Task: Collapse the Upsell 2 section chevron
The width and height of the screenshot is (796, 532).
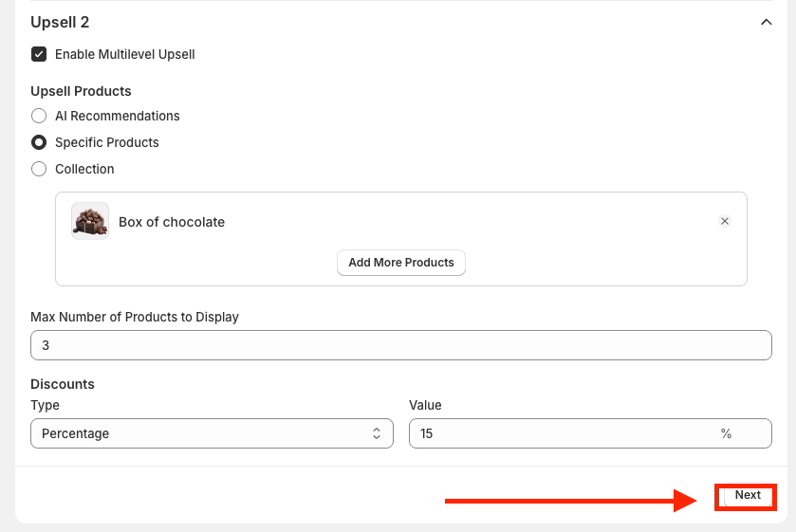Action: pyautogui.click(x=767, y=22)
